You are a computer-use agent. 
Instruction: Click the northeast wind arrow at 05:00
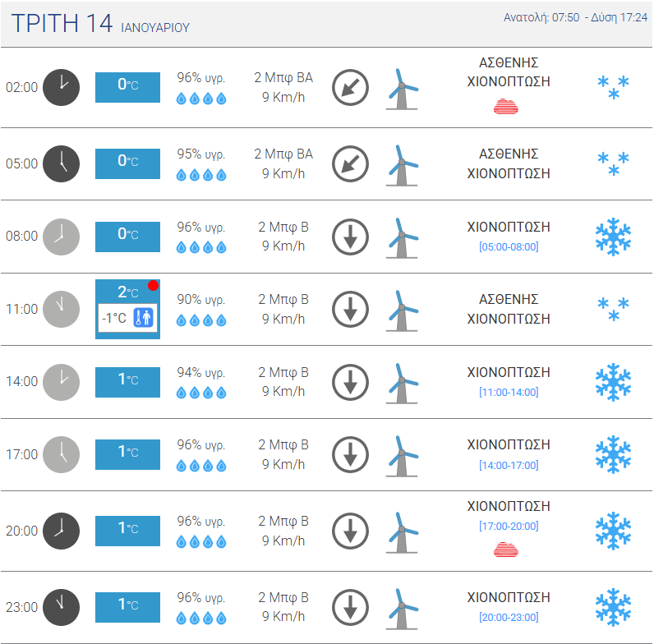[350, 163]
